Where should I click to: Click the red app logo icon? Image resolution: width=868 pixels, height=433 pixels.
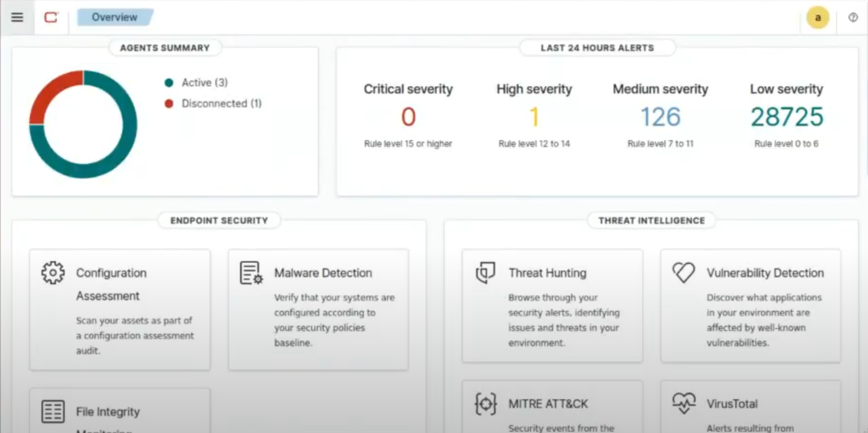pyautogui.click(x=51, y=17)
